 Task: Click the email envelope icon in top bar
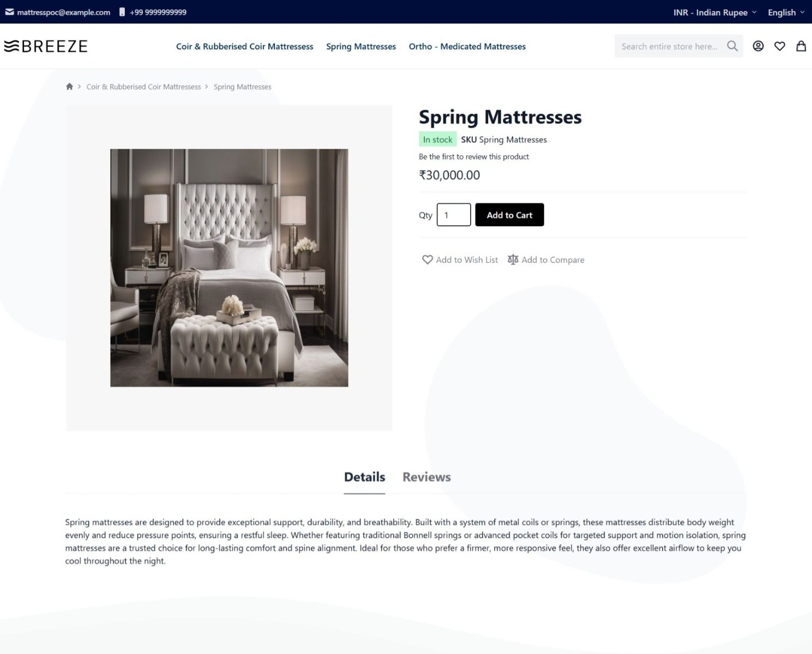pyautogui.click(x=9, y=12)
